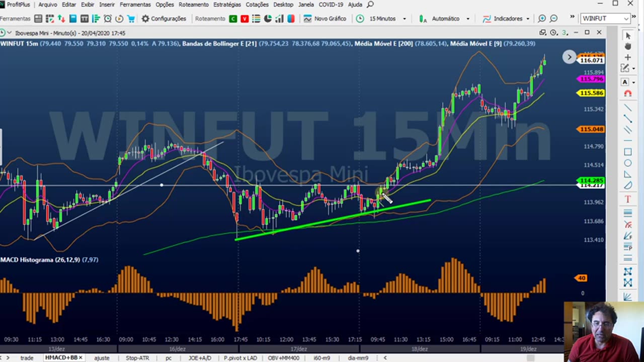Click the orange 40 MACD scale label

[582, 278]
